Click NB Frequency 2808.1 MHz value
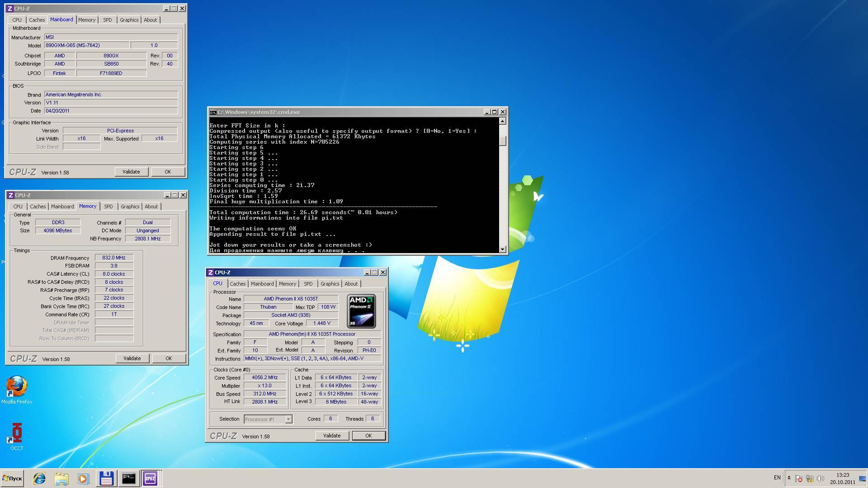 (x=147, y=239)
